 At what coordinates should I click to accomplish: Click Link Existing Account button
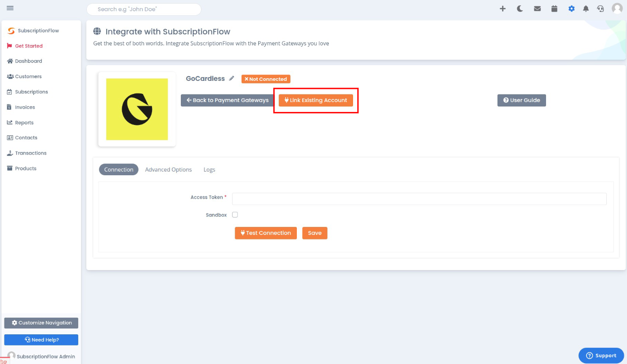tap(316, 100)
